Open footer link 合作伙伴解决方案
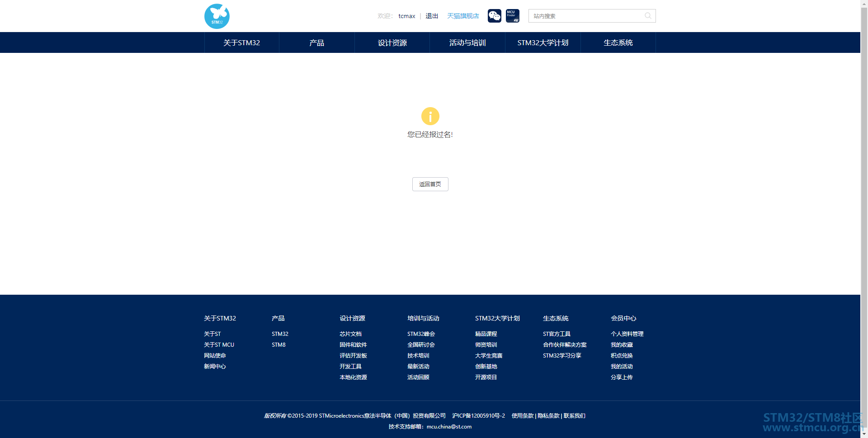This screenshot has width=868, height=438. pos(565,345)
